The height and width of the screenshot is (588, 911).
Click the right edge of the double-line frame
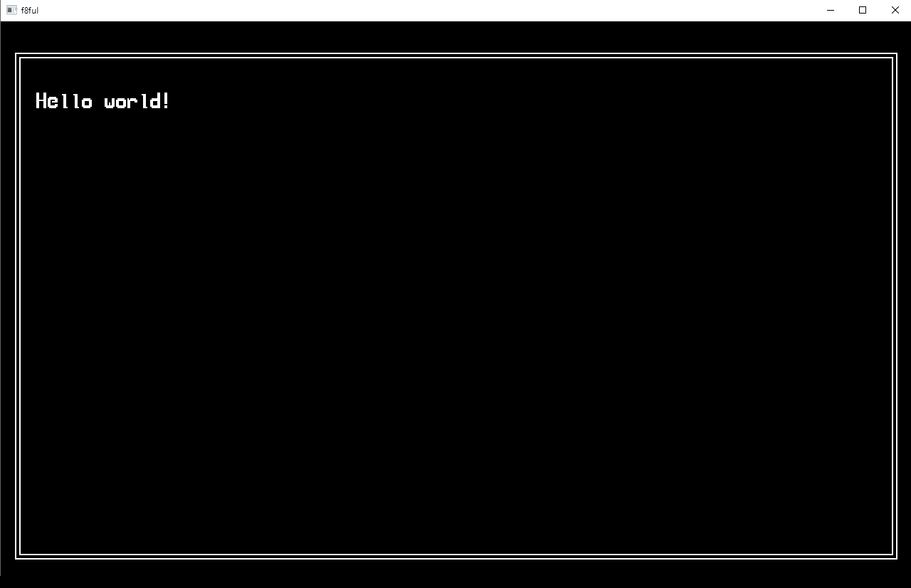[894, 306]
